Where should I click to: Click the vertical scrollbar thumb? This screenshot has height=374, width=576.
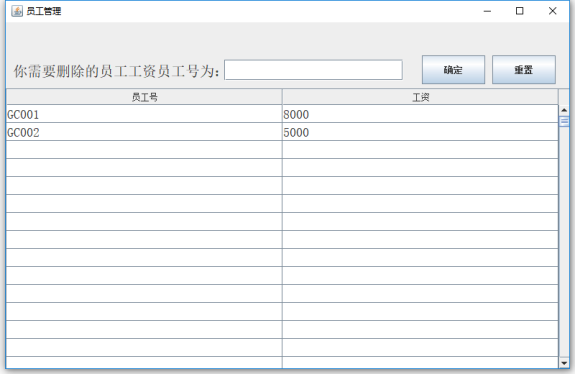(564, 121)
